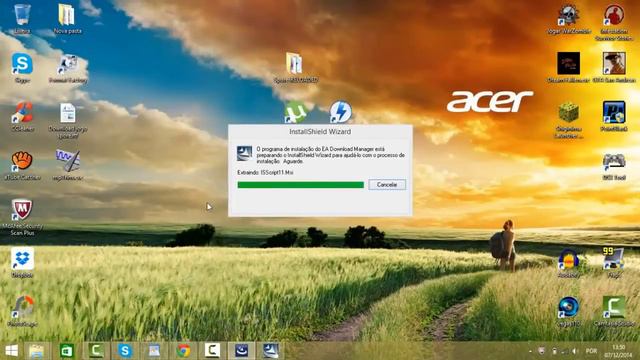
Task: Launch uTorrent from the desktop
Action: pyautogui.click(x=295, y=112)
